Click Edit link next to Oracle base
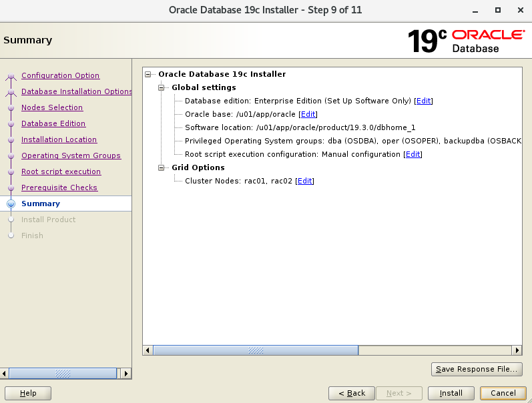The height and width of the screenshot is (403, 532). click(x=308, y=114)
